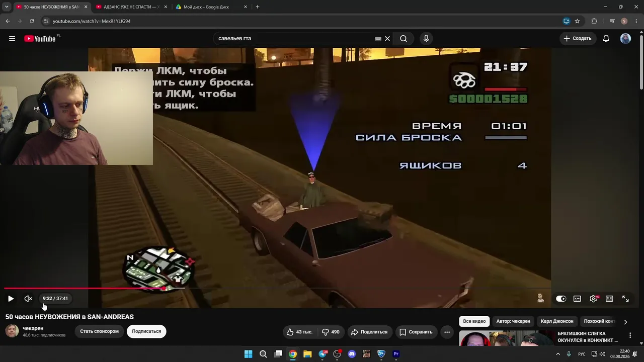
Task: Open options for the БРАТИШКИН video suggestion
Action: click(630, 335)
